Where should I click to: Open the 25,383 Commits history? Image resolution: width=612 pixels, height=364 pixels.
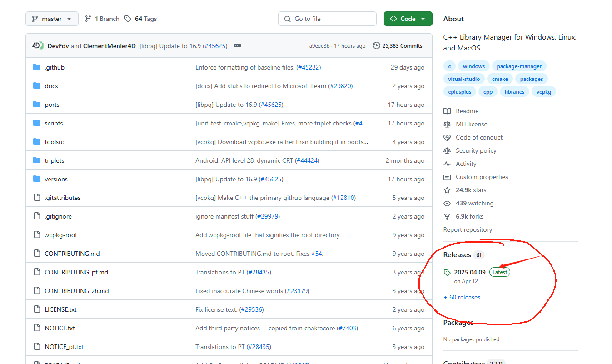click(398, 46)
